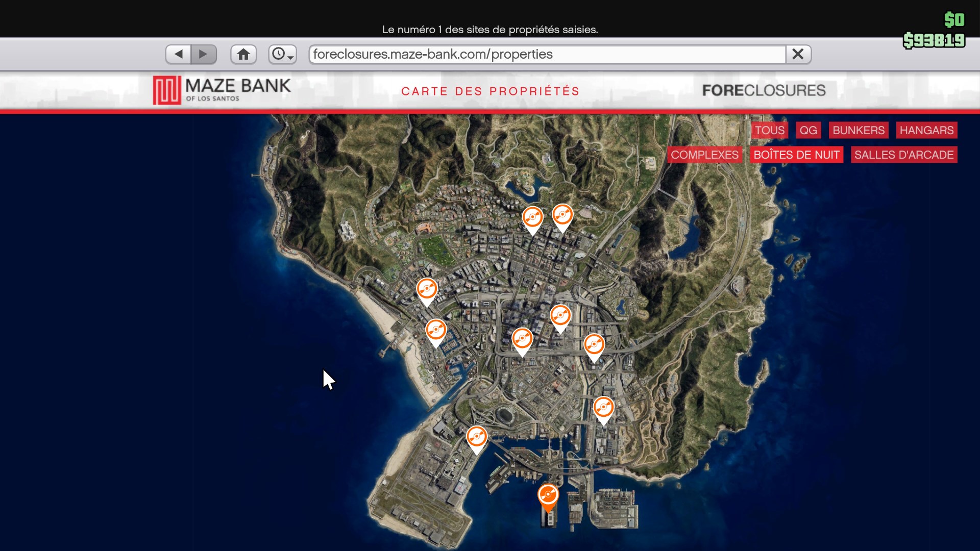The image size is (980, 551).
Task: Open the browsing history clock dropdown
Action: coord(282,54)
